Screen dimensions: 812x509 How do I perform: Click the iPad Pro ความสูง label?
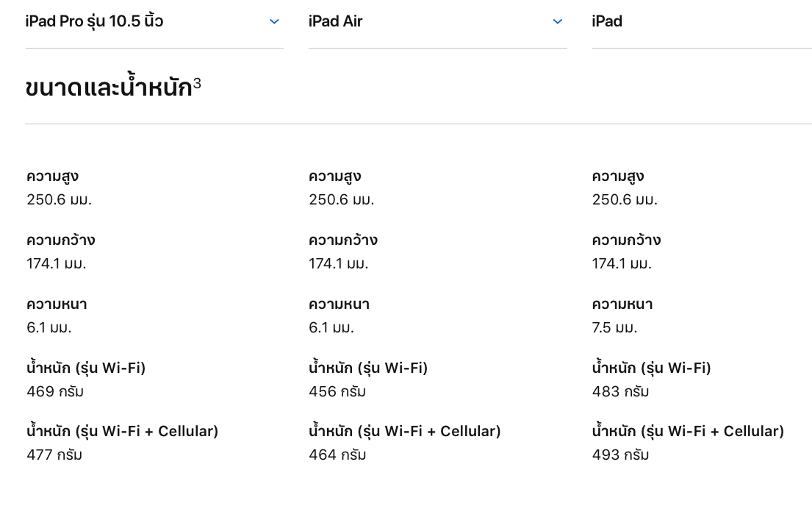pos(52,177)
